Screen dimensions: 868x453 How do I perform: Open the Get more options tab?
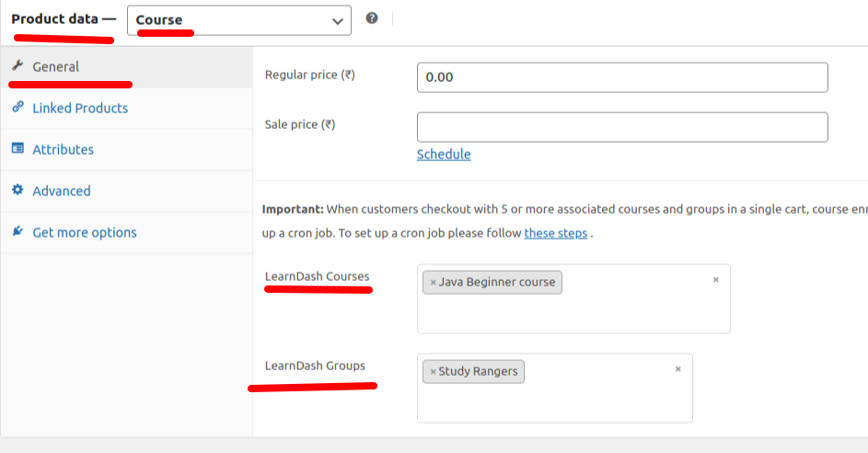(85, 232)
